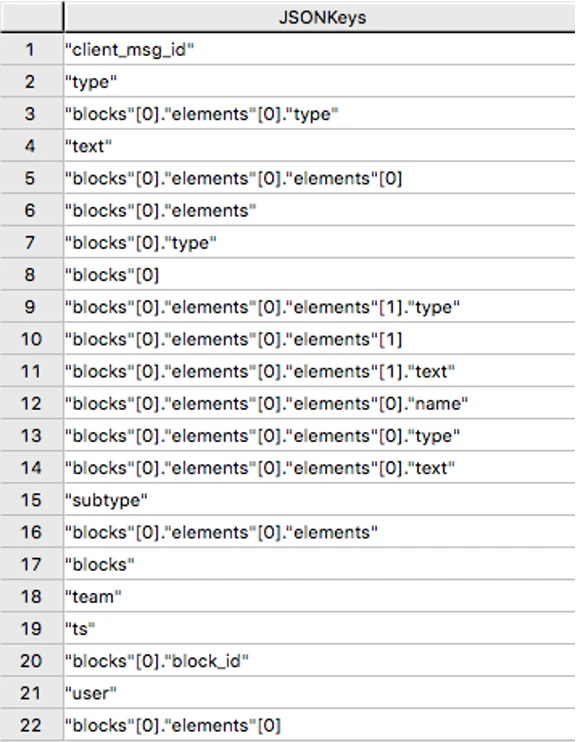The image size is (576, 742).
Task: Select the "blocks"[0]."block_id" cell
Action: point(320,661)
